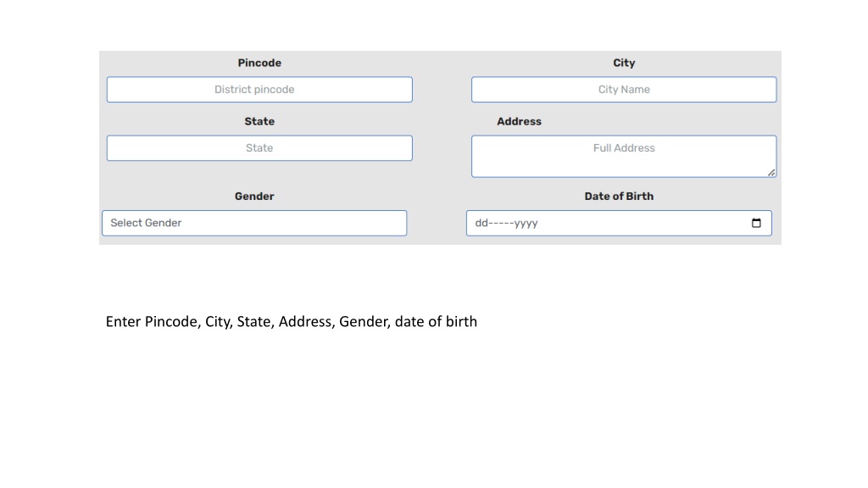Grab the Full Address textarea resize handle

pos(771,173)
